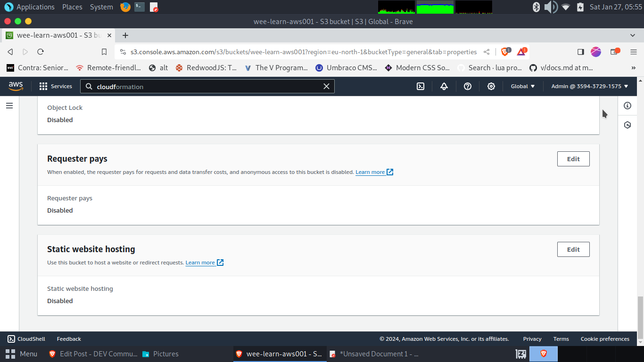Open the browser profile avatar
This screenshot has width=644, height=362.
pyautogui.click(x=596, y=52)
